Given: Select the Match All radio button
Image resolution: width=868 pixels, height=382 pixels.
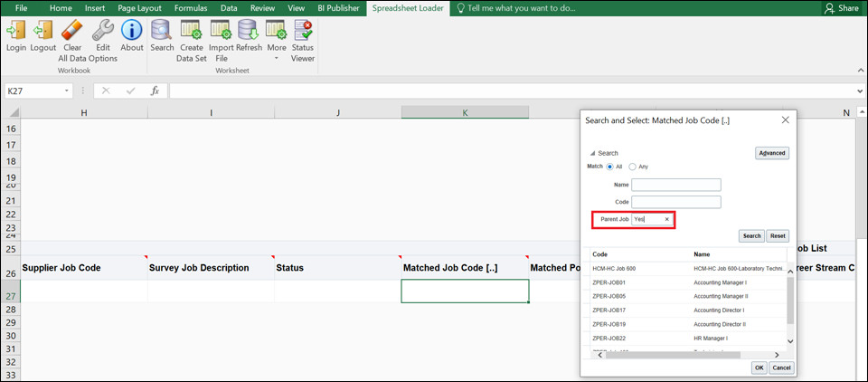Looking at the screenshot, I should (x=610, y=167).
